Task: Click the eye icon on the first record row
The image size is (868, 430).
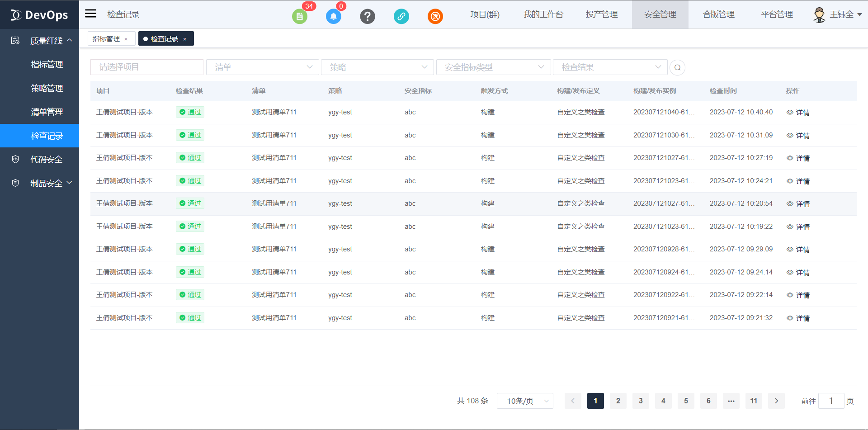Action: click(789, 113)
